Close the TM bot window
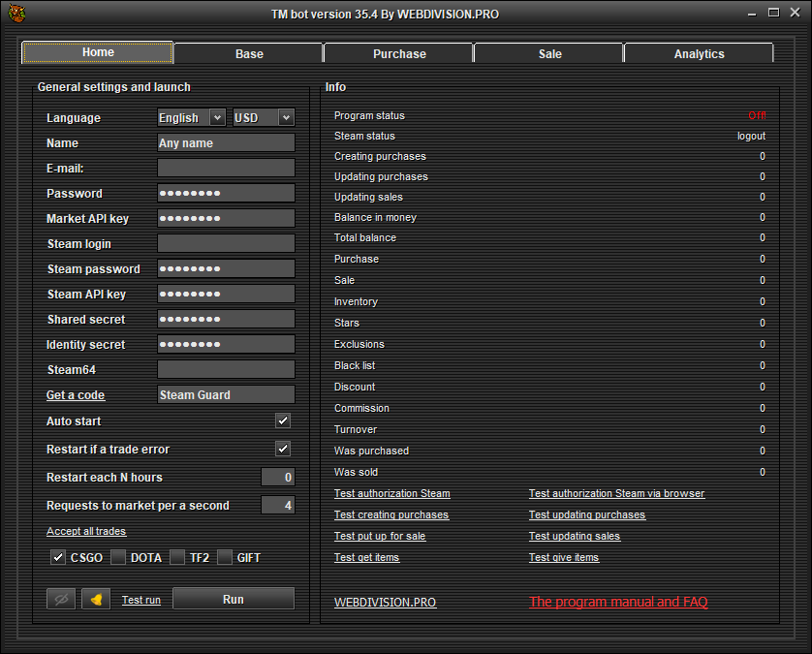 [x=795, y=13]
